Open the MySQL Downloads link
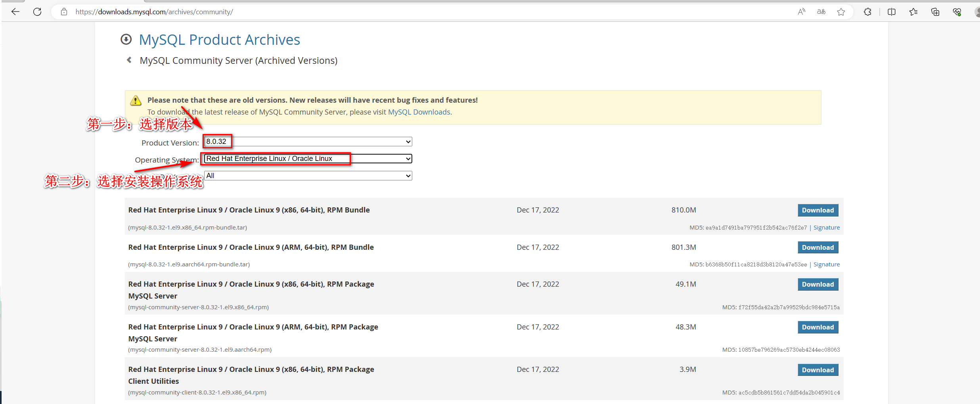The width and height of the screenshot is (980, 404). coord(419,112)
